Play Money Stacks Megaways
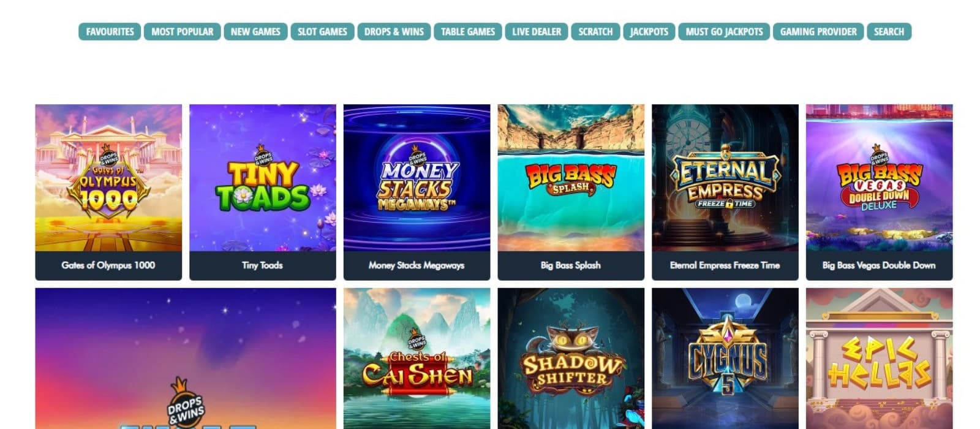 pyautogui.click(x=417, y=192)
